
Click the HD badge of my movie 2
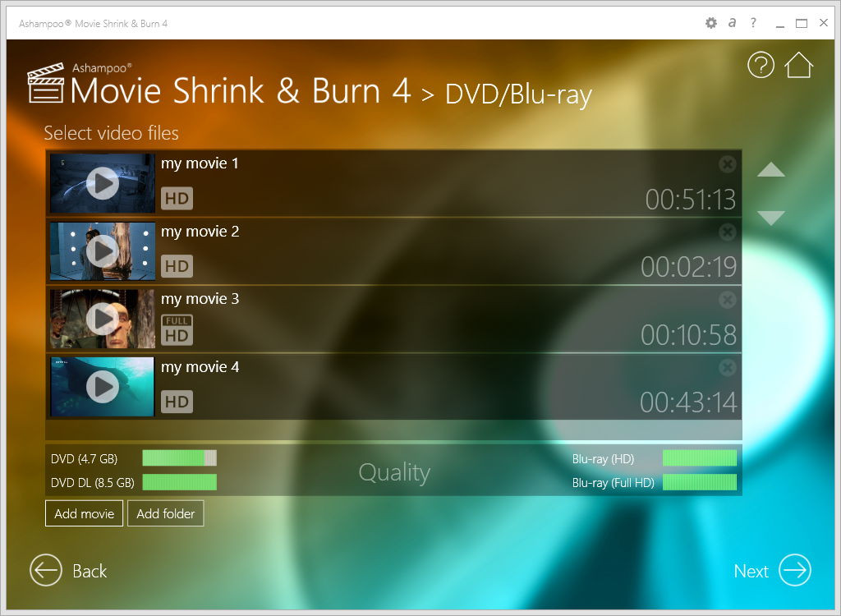coord(177,266)
